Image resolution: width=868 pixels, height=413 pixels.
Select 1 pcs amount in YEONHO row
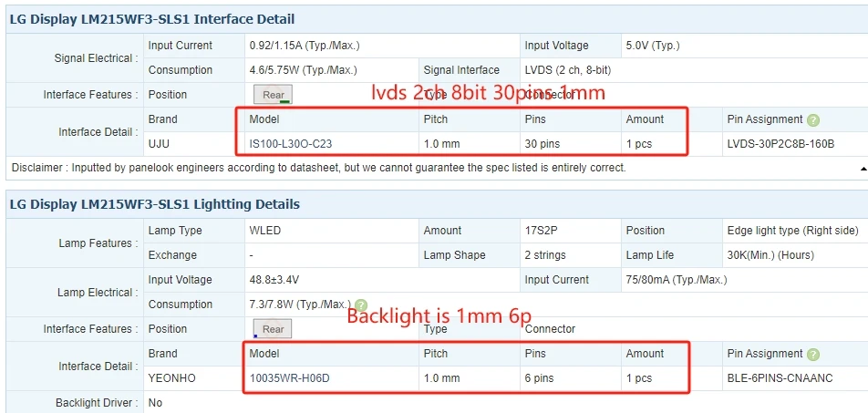(x=639, y=378)
